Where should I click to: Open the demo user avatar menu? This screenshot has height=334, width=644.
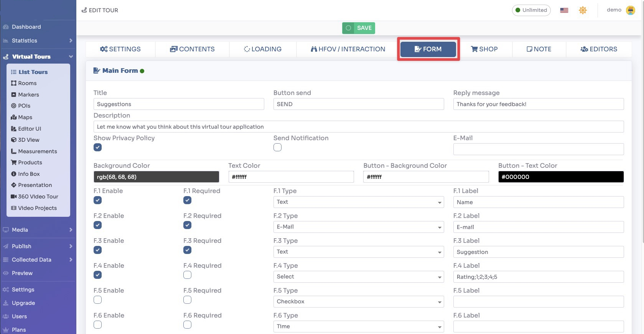tap(631, 10)
